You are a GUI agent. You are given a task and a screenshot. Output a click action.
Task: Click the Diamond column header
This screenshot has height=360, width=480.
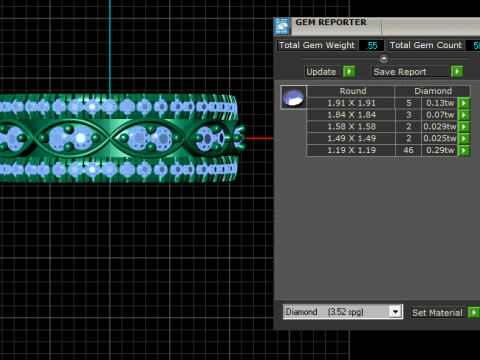tap(433, 91)
